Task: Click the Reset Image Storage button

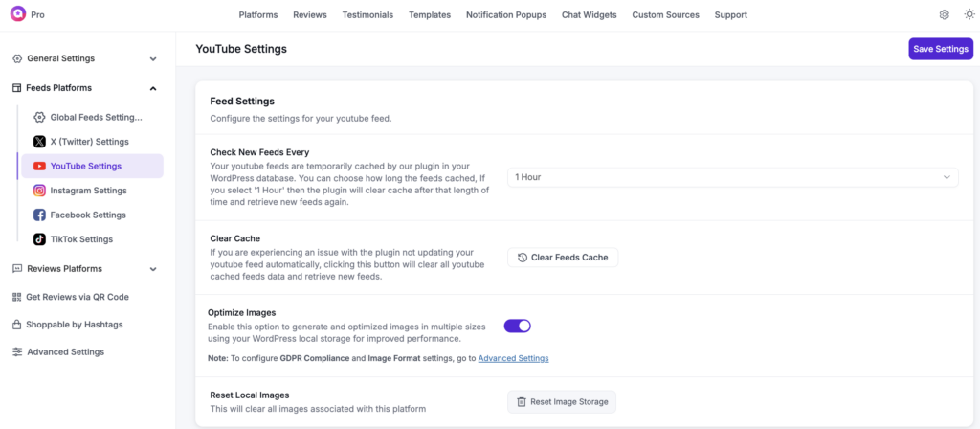Action: point(562,402)
